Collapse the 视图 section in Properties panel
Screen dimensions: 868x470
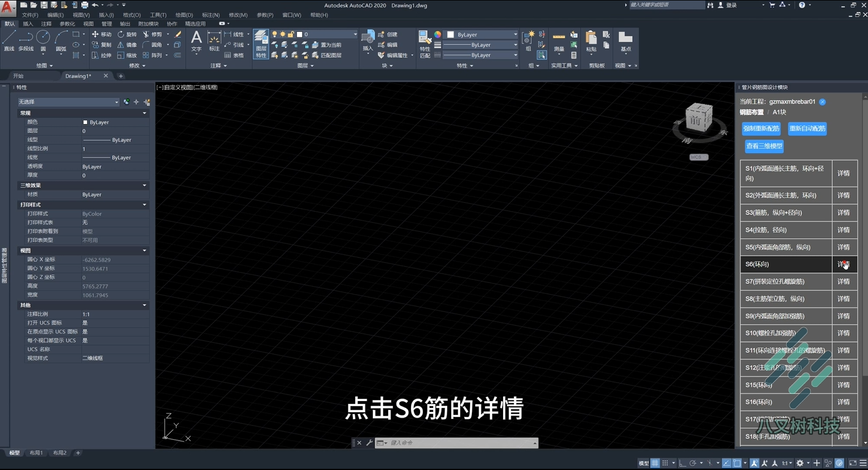[x=144, y=251]
